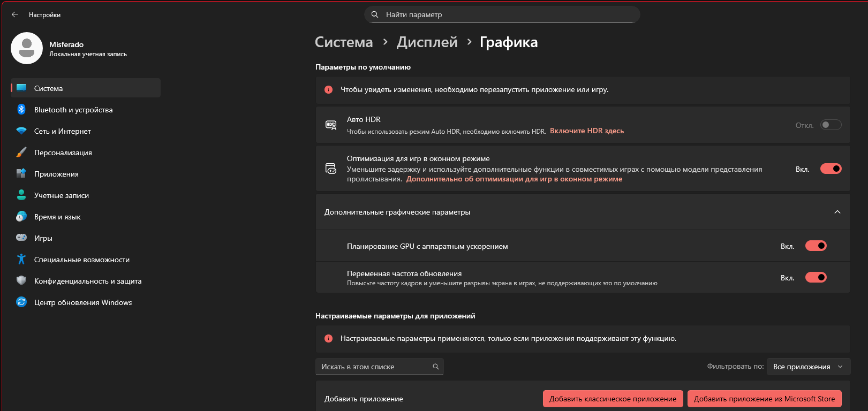Click the user profile avatar picture

pos(27,48)
